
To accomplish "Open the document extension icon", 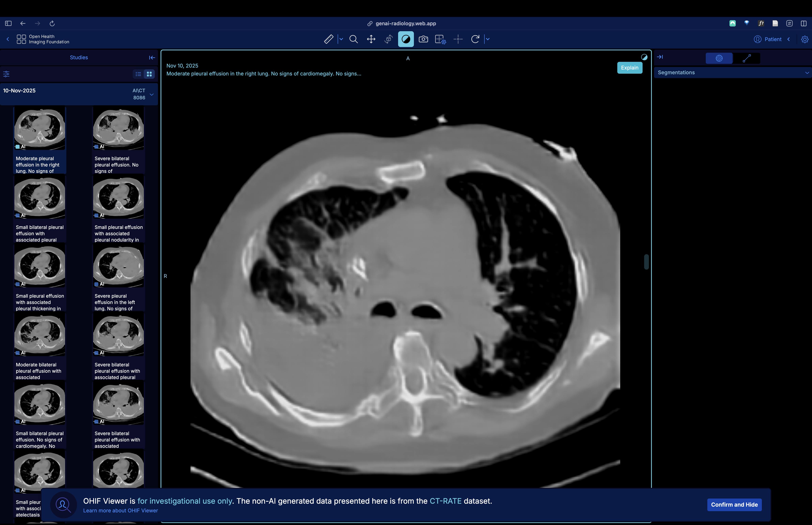I will pyautogui.click(x=775, y=23).
